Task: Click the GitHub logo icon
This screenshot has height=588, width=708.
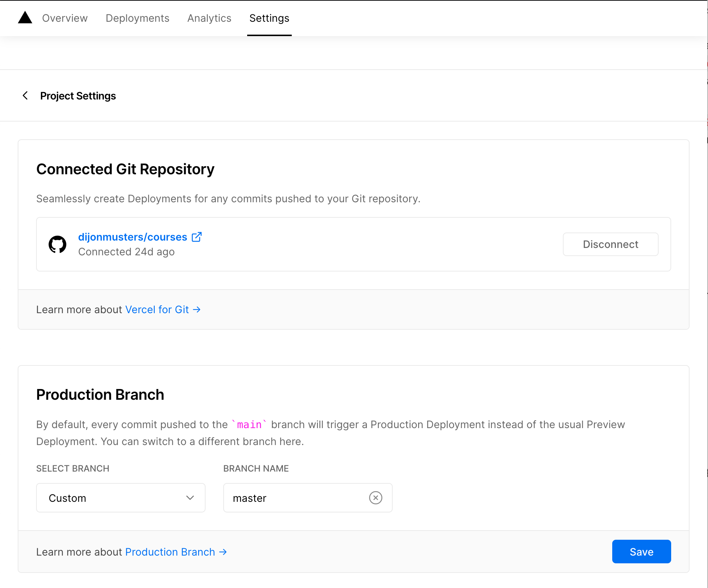Action: coord(57,244)
